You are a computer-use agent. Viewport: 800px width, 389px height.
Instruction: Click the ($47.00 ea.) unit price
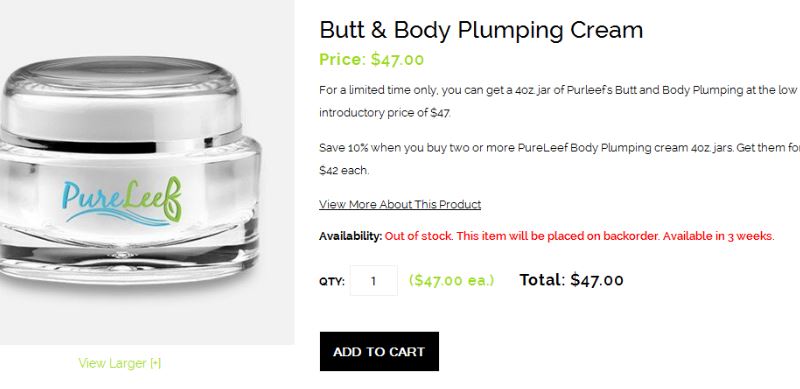click(452, 280)
